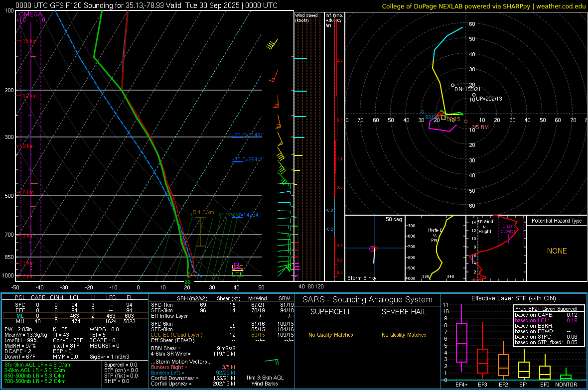The image size is (588, 390).
Task: Click the 15 km height marker
Action: [29, 41]
